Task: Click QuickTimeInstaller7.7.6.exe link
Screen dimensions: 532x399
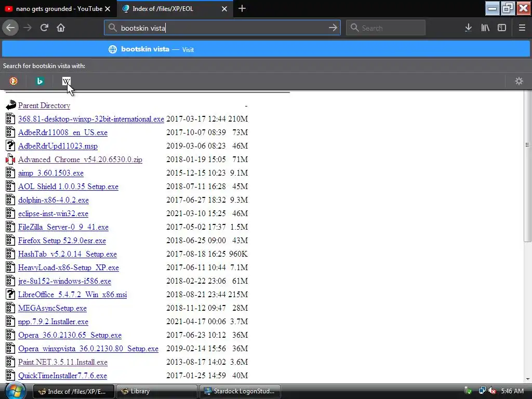Action: point(62,376)
